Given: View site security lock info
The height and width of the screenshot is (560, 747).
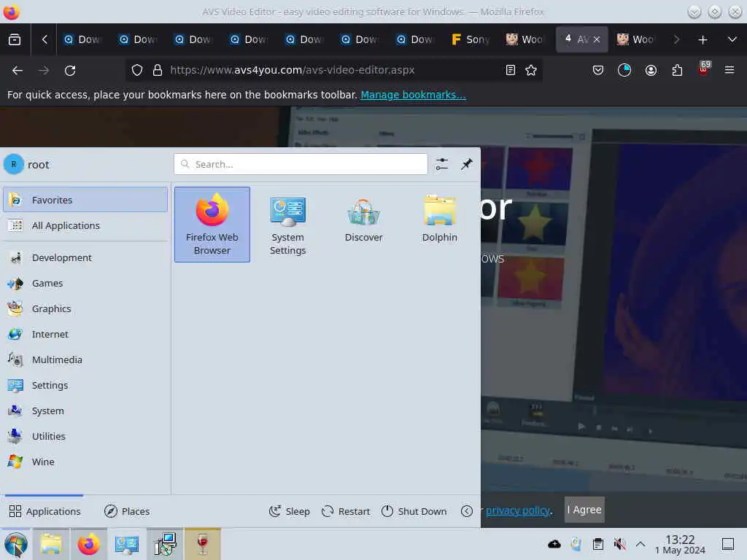Looking at the screenshot, I should click(x=158, y=71).
